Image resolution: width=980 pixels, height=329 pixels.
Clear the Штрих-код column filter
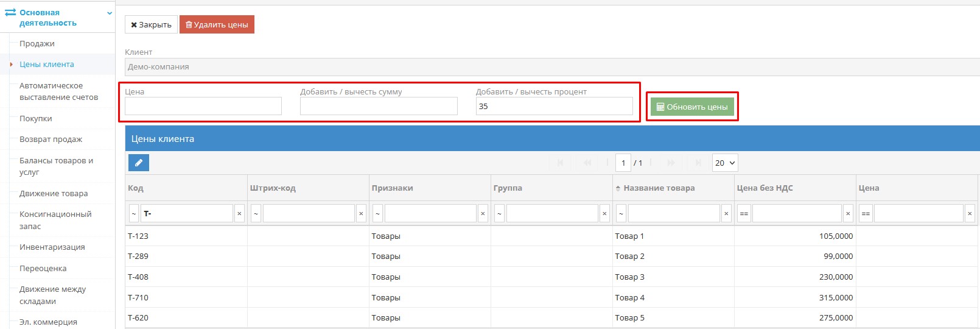tap(361, 214)
